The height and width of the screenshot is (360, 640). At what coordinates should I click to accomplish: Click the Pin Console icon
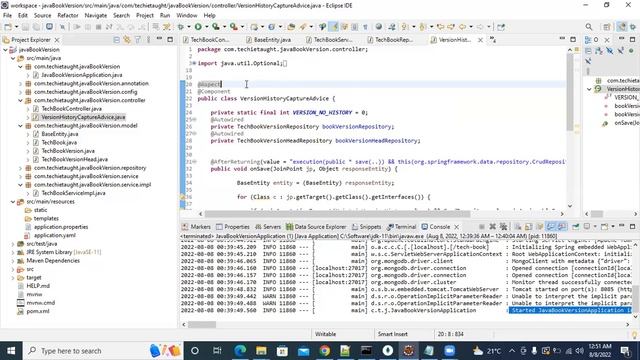click(576, 227)
